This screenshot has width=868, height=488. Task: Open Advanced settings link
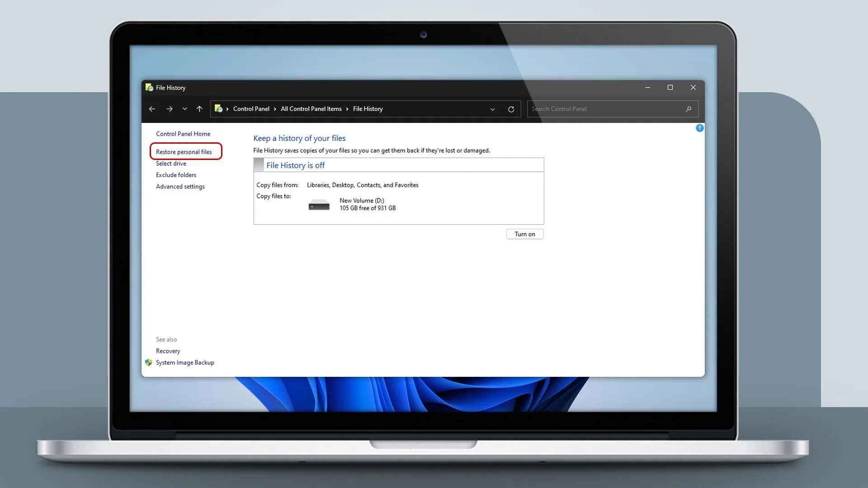click(180, 187)
